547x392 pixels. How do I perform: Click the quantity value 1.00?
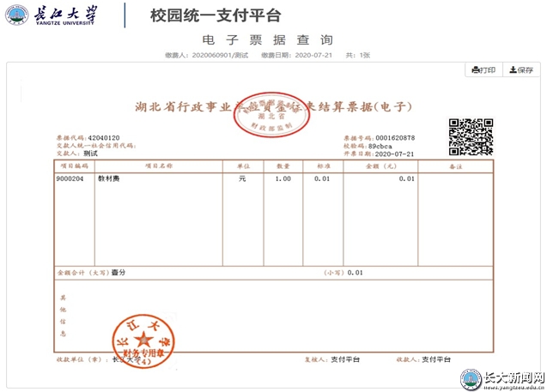[283, 178]
